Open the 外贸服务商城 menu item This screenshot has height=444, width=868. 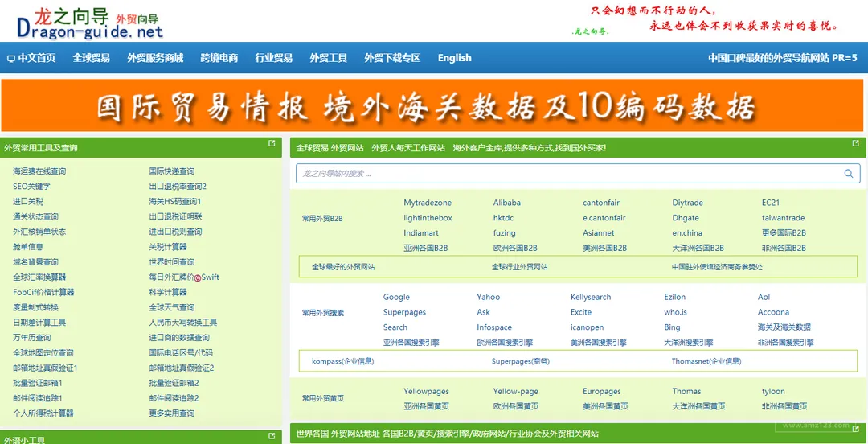(155, 58)
